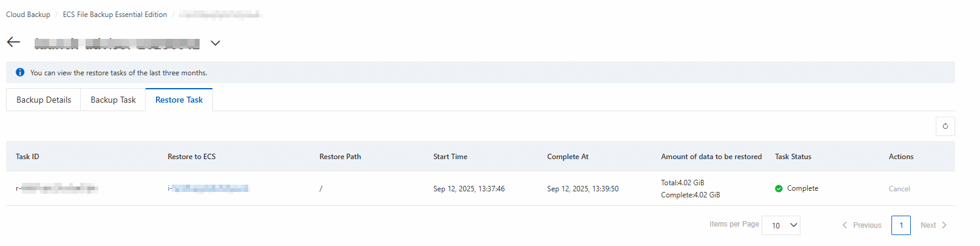Go to the Next page
The height and width of the screenshot is (246, 980).
tap(933, 225)
